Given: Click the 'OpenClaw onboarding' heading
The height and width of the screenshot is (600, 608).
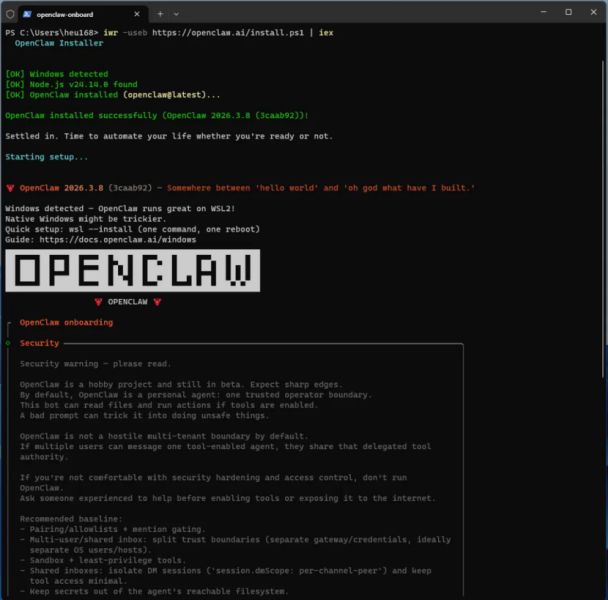Looking at the screenshot, I should 66,322.
